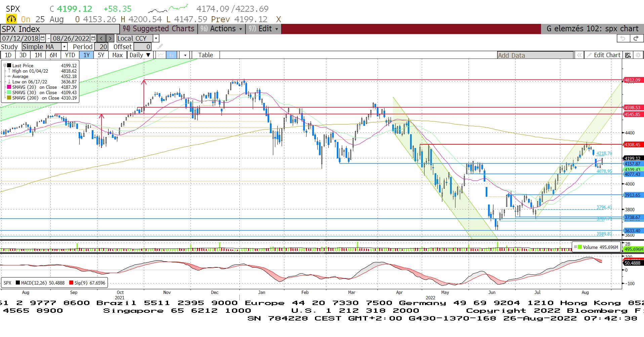The height and width of the screenshot is (337, 644).
Task: Click the 4199.12 last price axis label
Action: [633, 158]
